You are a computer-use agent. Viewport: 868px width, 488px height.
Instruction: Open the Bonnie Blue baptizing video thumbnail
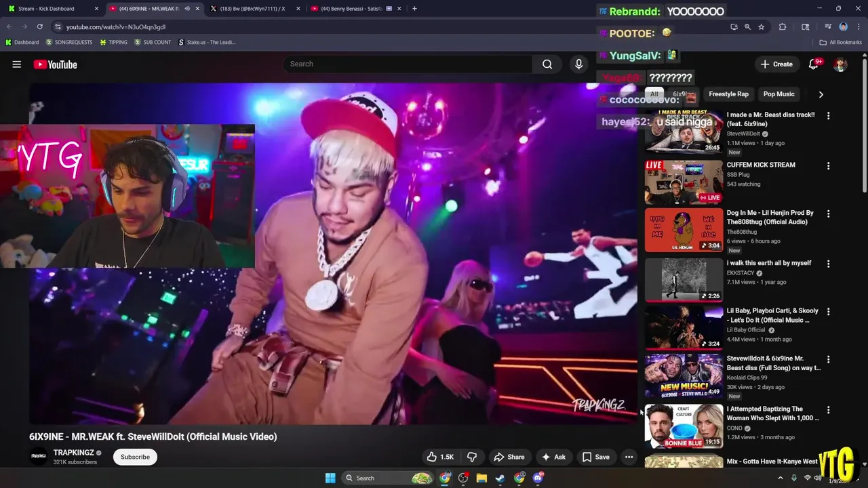tap(684, 426)
